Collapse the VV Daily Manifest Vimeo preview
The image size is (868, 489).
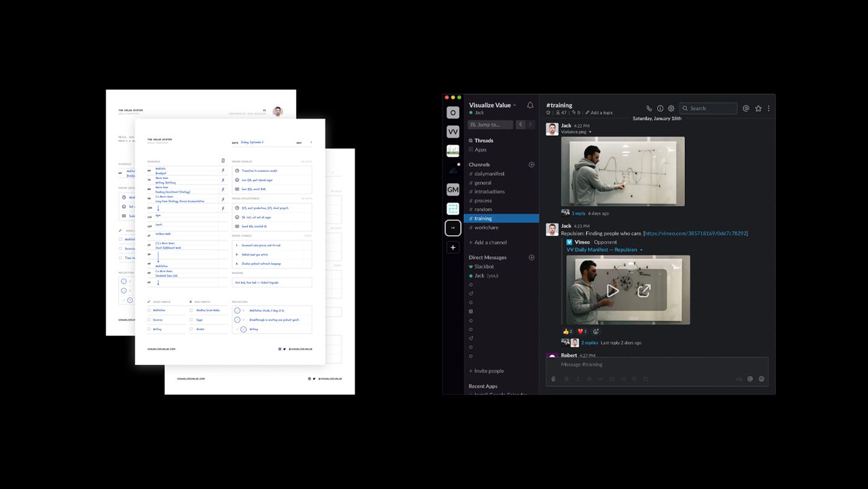641,250
